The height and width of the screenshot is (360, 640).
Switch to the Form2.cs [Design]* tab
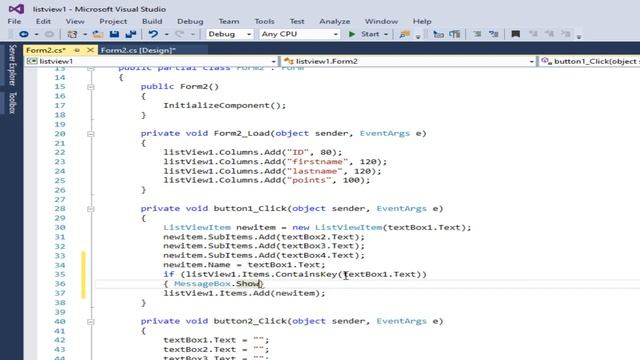pos(138,50)
